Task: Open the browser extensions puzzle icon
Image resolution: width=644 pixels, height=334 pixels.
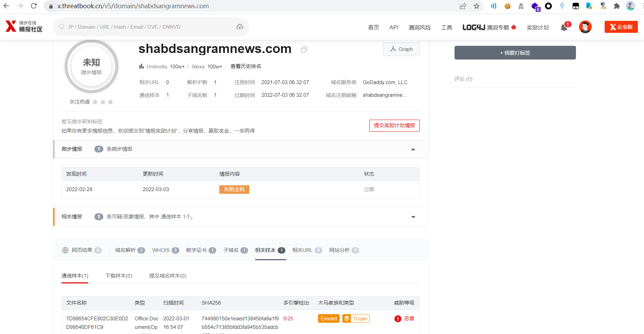Action: tap(617, 6)
